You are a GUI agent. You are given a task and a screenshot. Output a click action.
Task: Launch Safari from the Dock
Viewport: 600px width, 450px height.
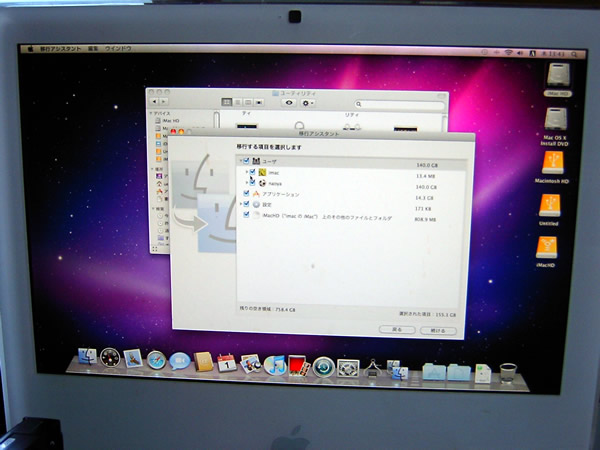pyautogui.click(x=157, y=360)
